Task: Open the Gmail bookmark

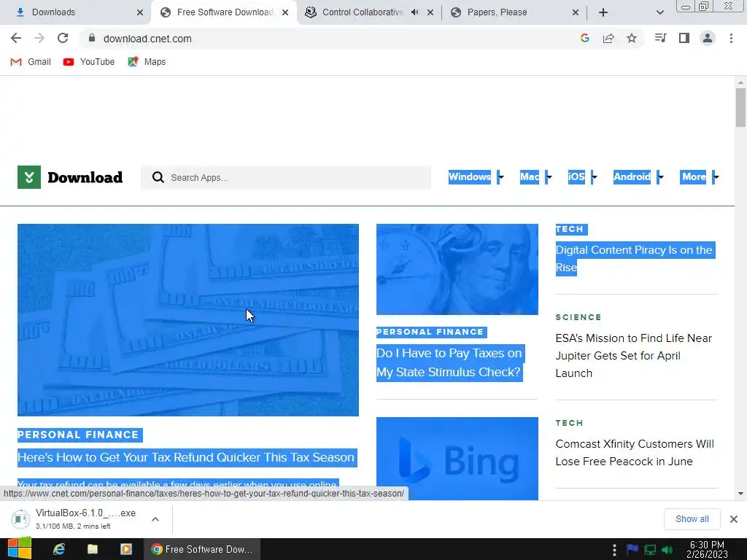Action: click(31, 62)
